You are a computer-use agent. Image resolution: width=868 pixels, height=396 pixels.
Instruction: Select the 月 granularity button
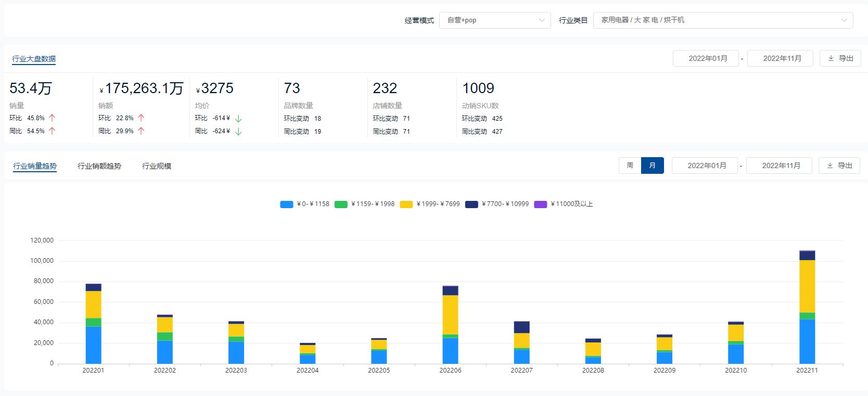point(653,165)
